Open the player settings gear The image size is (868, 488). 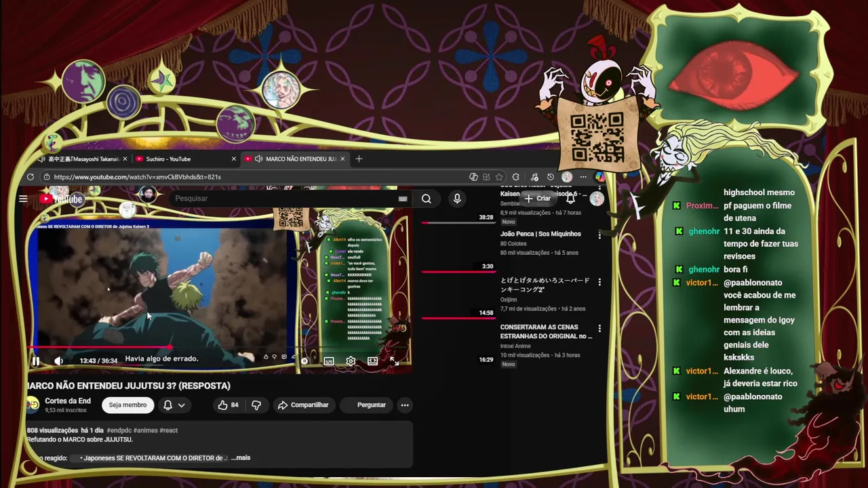pyautogui.click(x=351, y=361)
